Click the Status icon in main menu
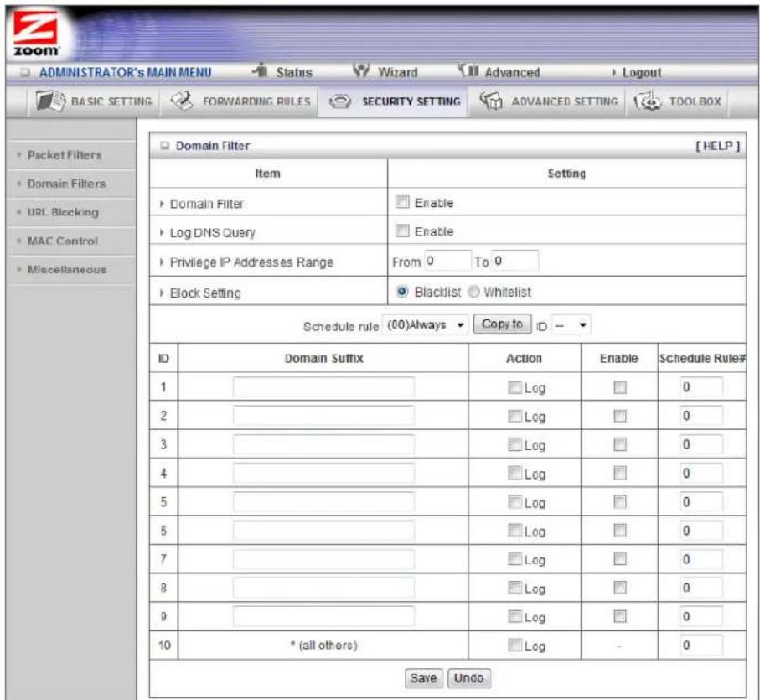Image resolution: width=760 pixels, height=700 pixels. [x=261, y=70]
